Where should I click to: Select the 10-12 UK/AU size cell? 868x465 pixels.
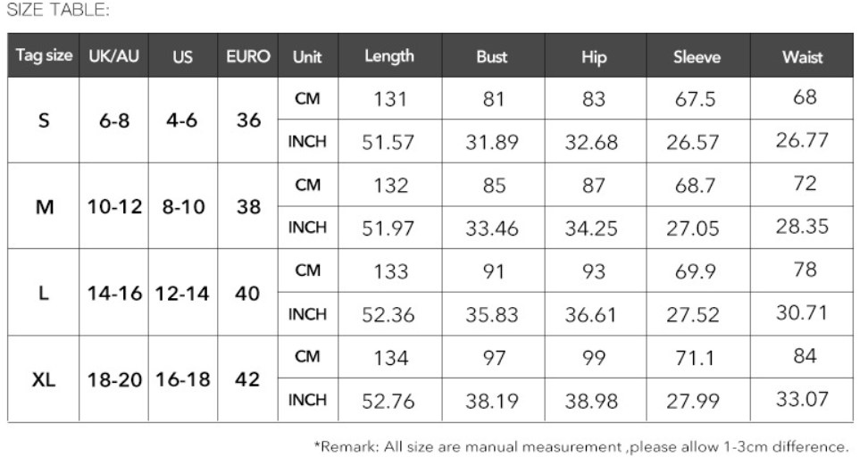[114, 207]
